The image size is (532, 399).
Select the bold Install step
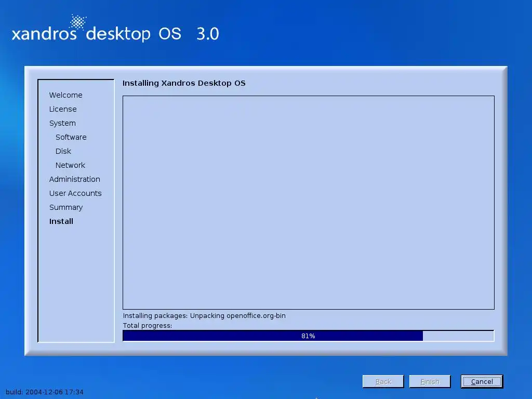point(61,221)
